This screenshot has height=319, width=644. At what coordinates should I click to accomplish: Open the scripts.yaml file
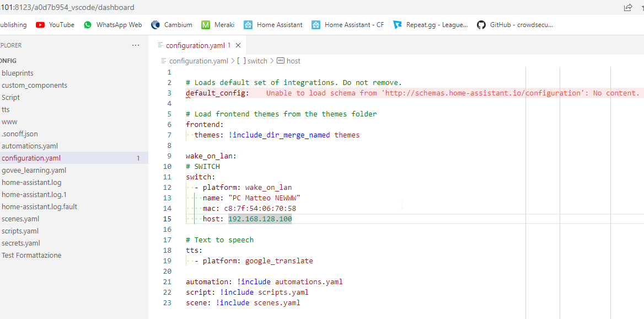click(x=20, y=231)
